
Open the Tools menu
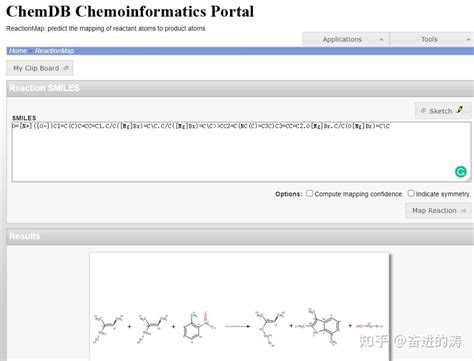pos(432,39)
